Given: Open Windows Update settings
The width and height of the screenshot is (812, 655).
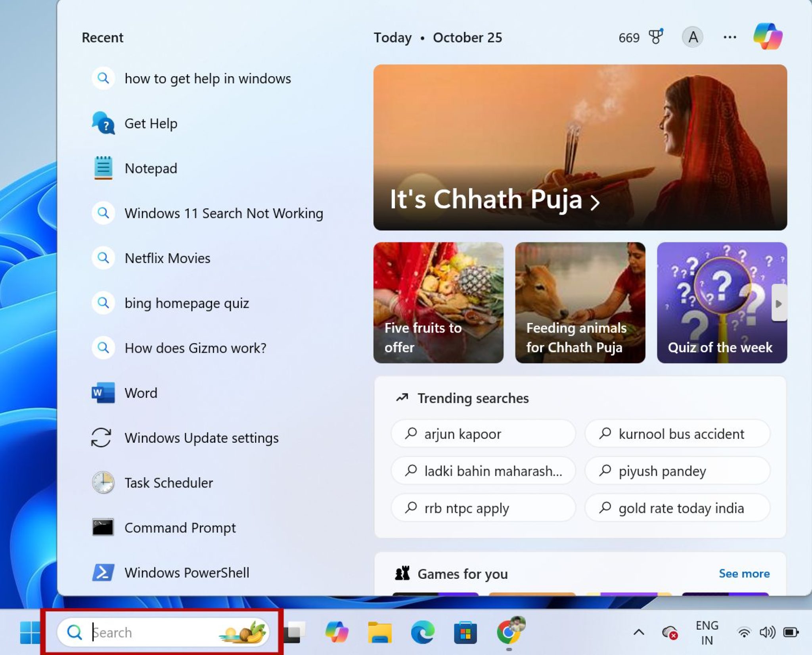Looking at the screenshot, I should pyautogui.click(x=201, y=438).
